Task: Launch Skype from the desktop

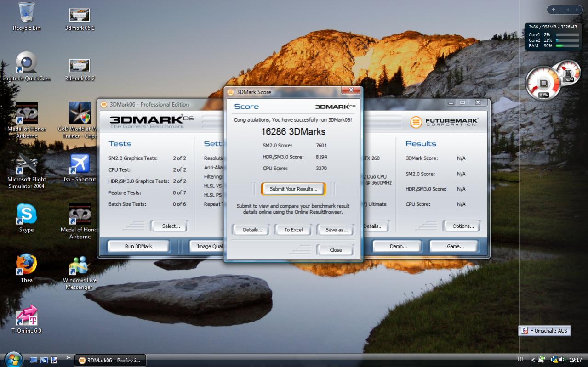Action: (x=26, y=218)
